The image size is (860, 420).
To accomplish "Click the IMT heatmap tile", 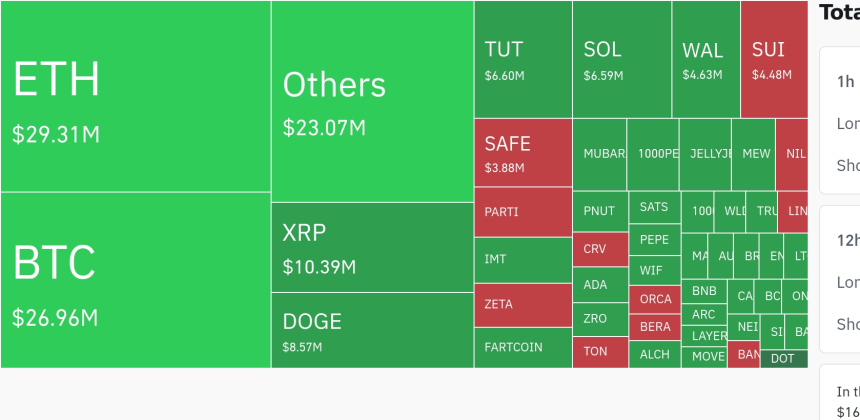I will point(523,259).
